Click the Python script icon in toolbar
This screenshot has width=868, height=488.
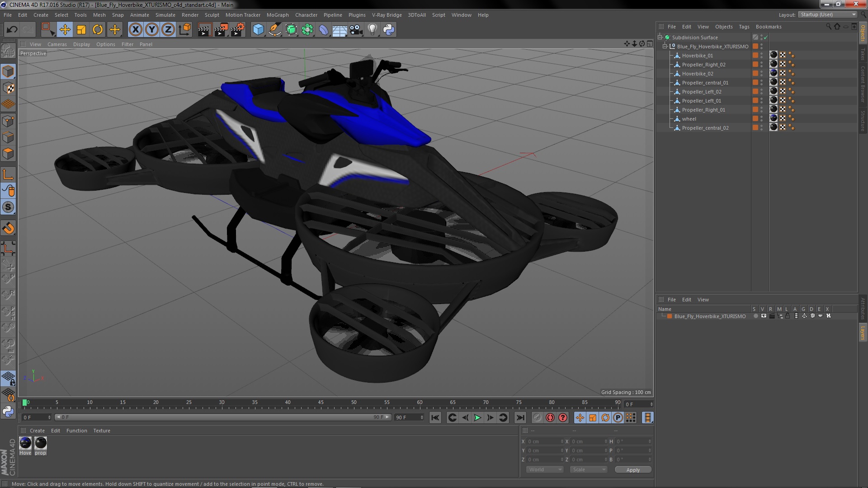(389, 30)
